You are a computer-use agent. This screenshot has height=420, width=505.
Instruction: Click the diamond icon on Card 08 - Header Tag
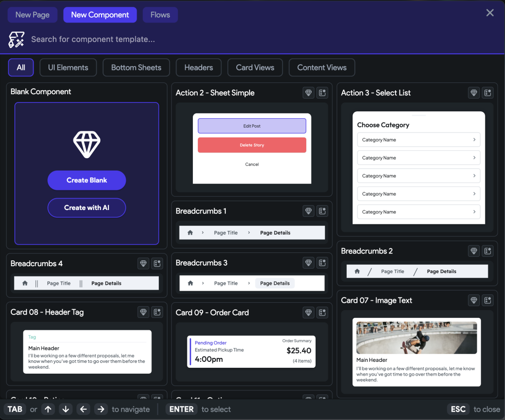143,312
